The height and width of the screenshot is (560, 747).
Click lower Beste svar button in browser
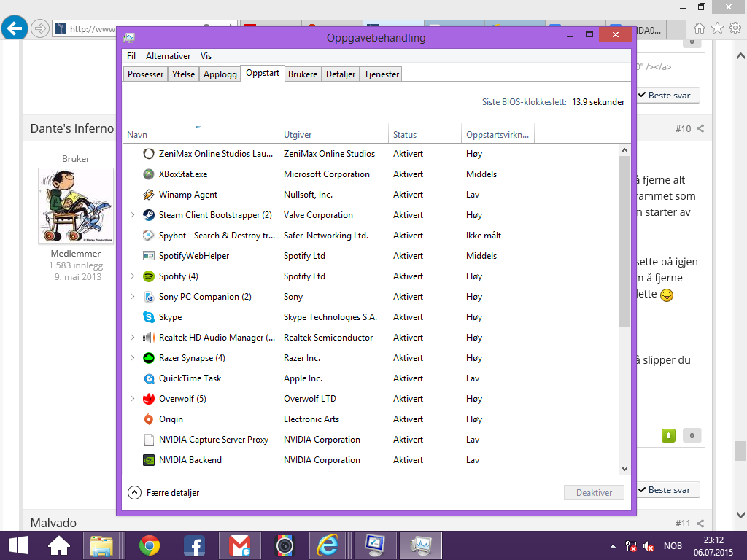[x=668, y=490]
